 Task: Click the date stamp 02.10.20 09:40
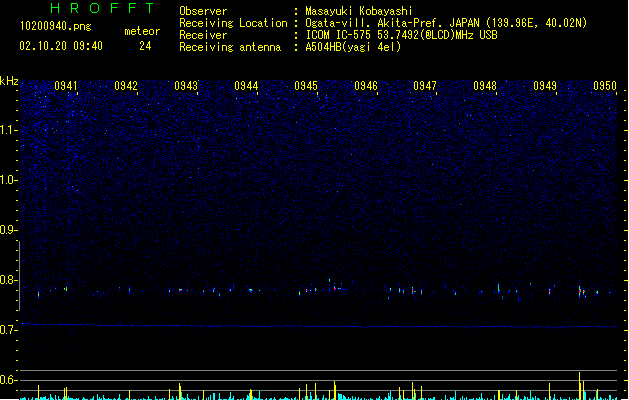click(x=61, y=46)
